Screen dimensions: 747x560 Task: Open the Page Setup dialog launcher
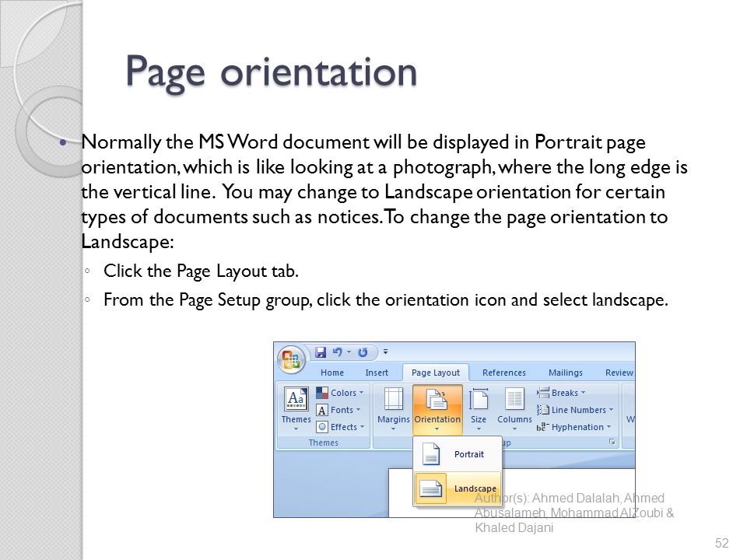[612, 443]
